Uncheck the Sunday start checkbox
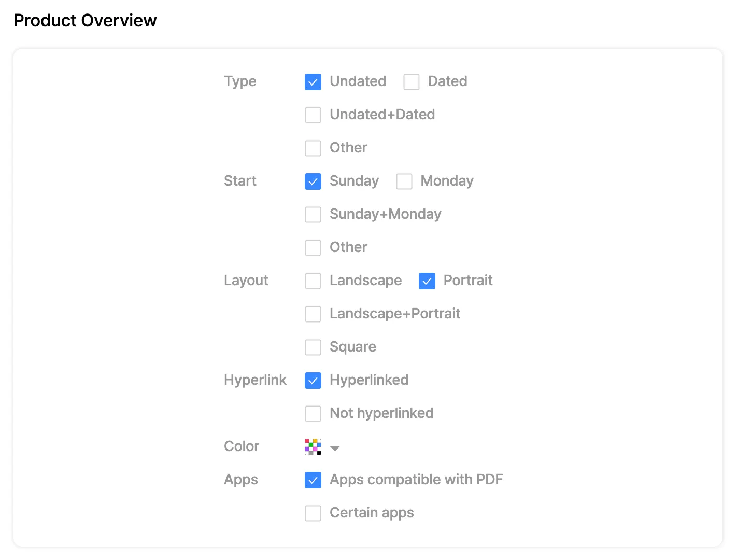The width and height of the screenshot is (737, 560). pos(313,181)
